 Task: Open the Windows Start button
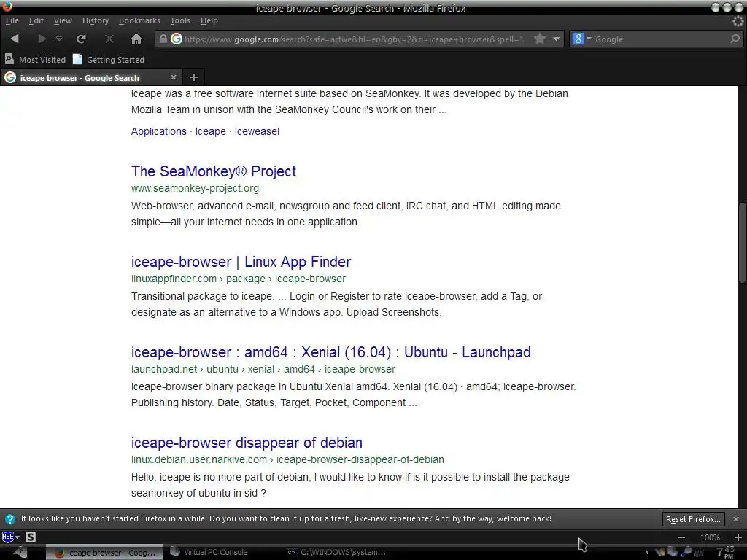tap(21, 553)
